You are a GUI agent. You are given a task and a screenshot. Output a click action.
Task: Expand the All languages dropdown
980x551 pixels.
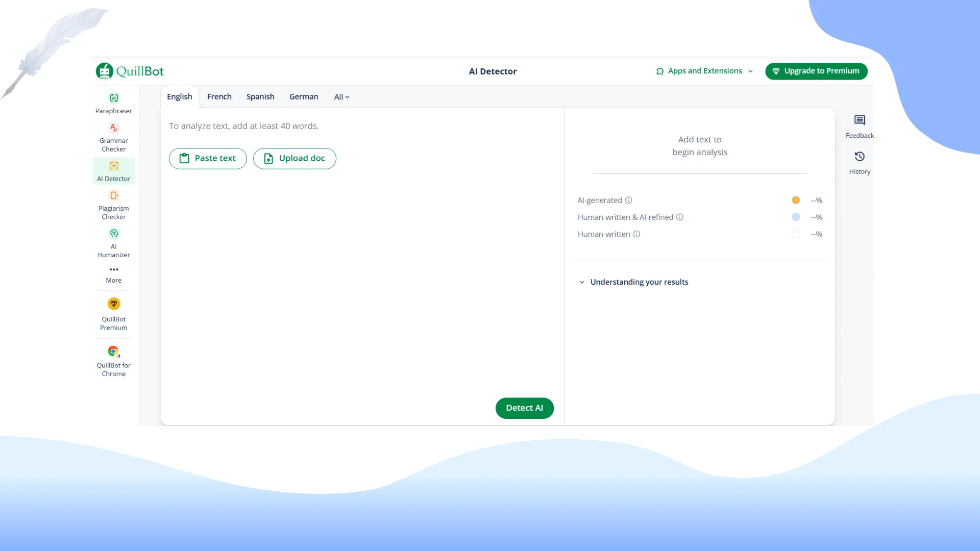(x=341, y=96)
